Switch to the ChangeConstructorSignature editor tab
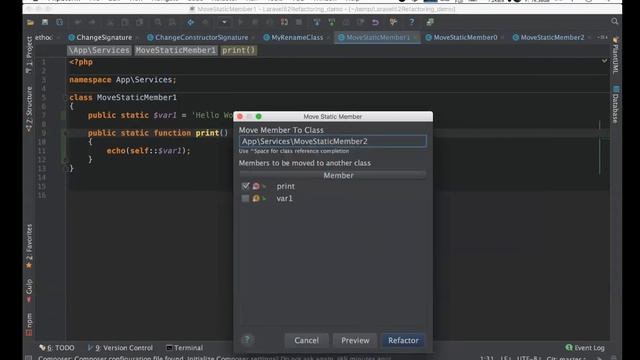 point(198,37)
